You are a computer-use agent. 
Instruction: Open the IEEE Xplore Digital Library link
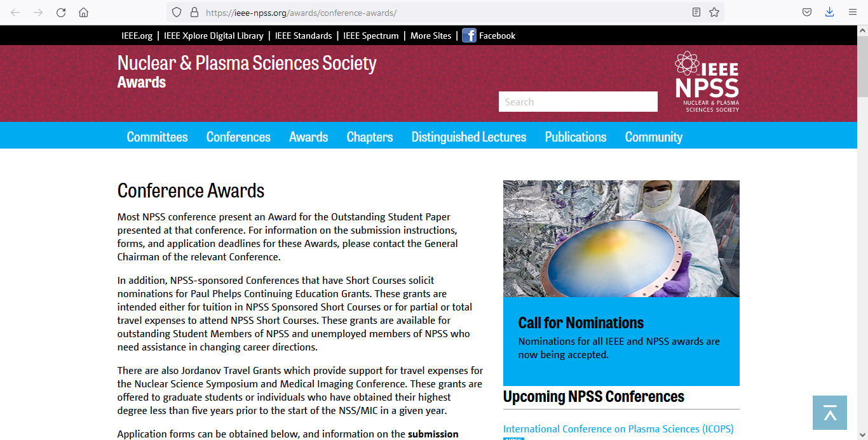pyautogui.click(x=214, y=36)
